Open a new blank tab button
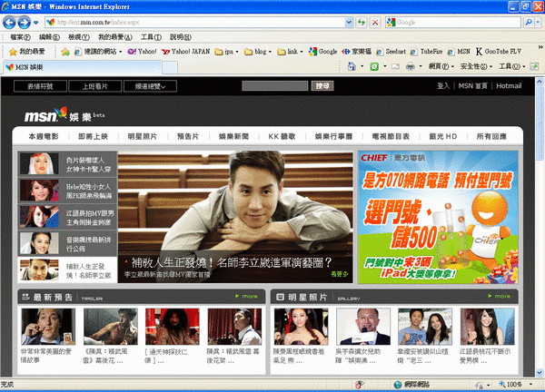This screenshot has width=545, height=392. 170,67
